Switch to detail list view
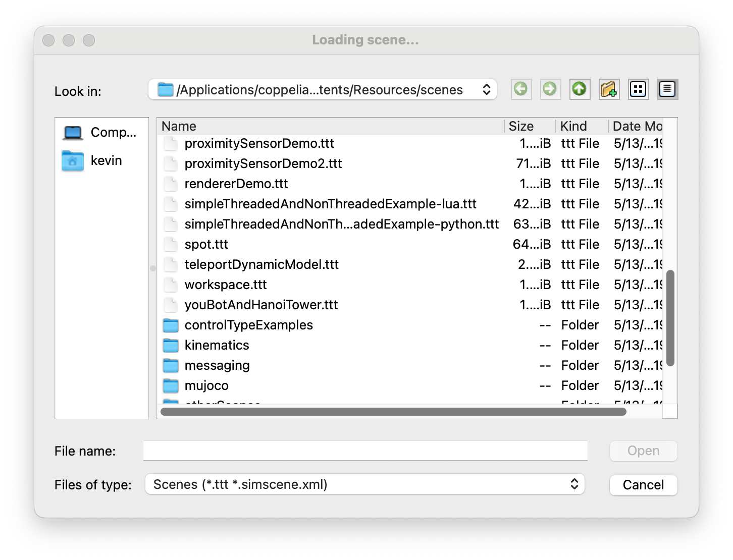 [667, 90]
